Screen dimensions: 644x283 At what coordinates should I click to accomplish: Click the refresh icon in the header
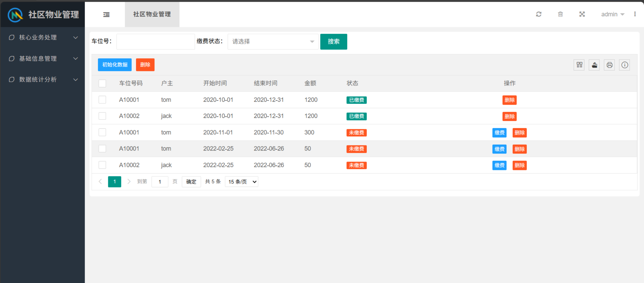[539, 14]
